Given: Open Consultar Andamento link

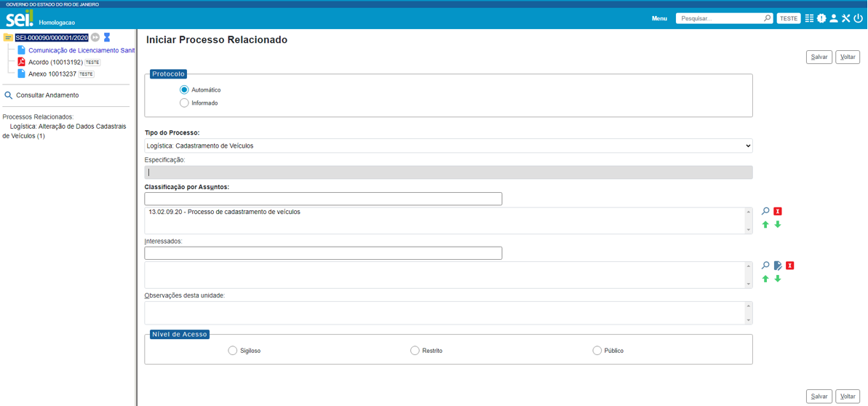Looking at the screenshot, I should [x=47, y=95].
